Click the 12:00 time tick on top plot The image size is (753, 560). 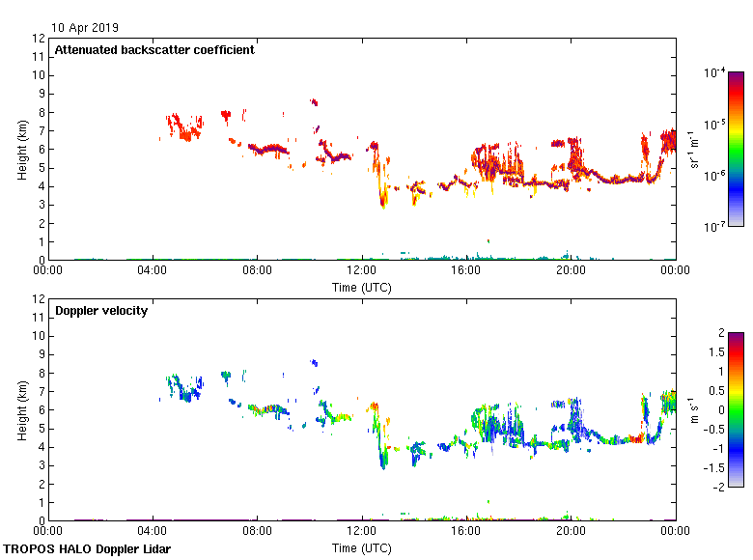click(x=362, y=271)
